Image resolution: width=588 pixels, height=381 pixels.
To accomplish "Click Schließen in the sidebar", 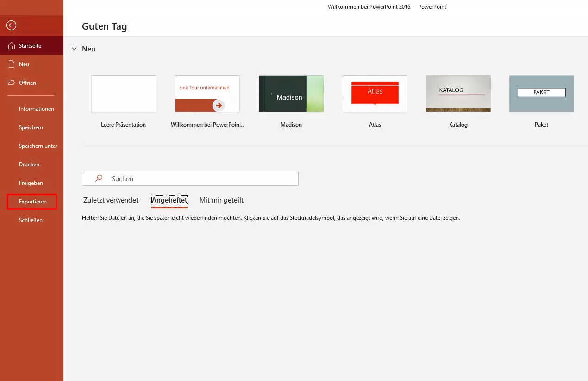I will click(x=31, y=220).
